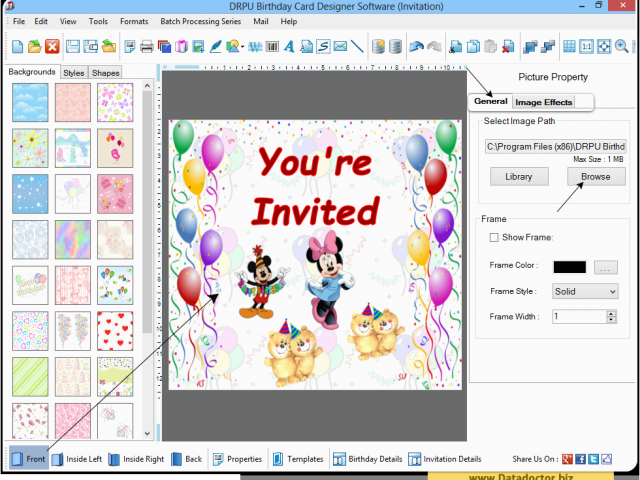This screenshot has width=640, height=480.
Task: Open Birthday Details
Action: pos(367,459)
